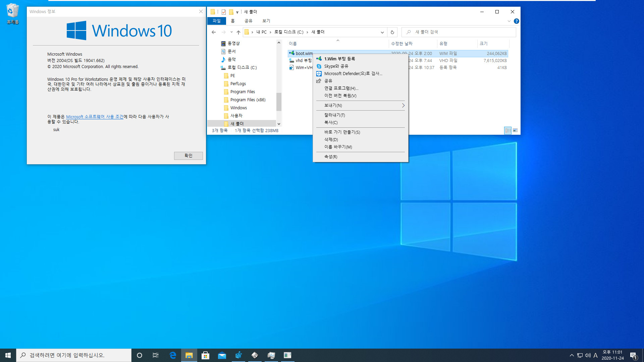Open the 파일 ribbon tab
This screenshot has height=362, width=644.
coord(217,21)
